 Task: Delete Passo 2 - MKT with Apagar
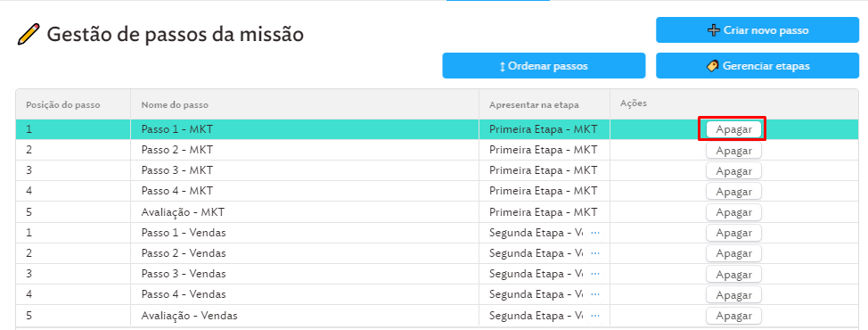point(733,151)
